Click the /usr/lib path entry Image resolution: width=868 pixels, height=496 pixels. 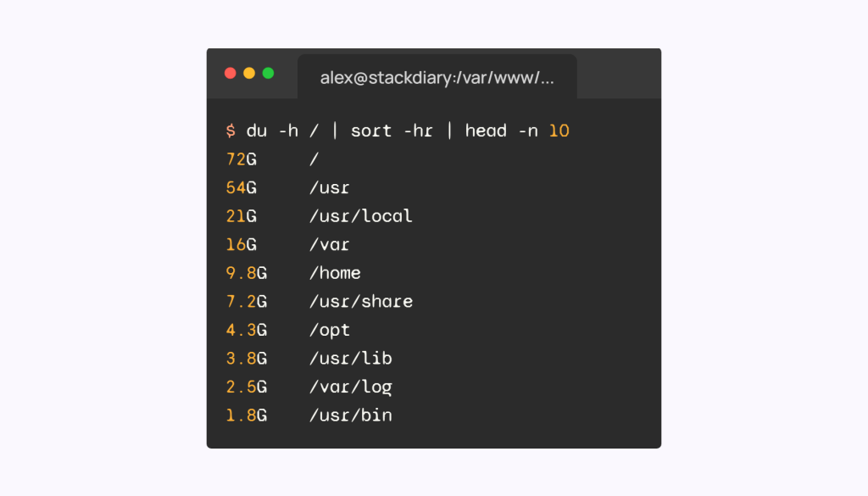351,359
